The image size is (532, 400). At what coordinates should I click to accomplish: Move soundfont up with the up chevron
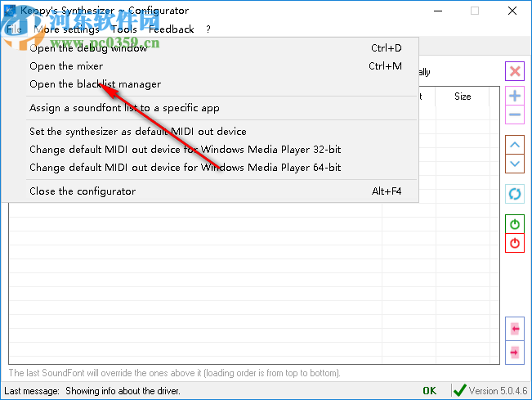click(x=515, y=145)
